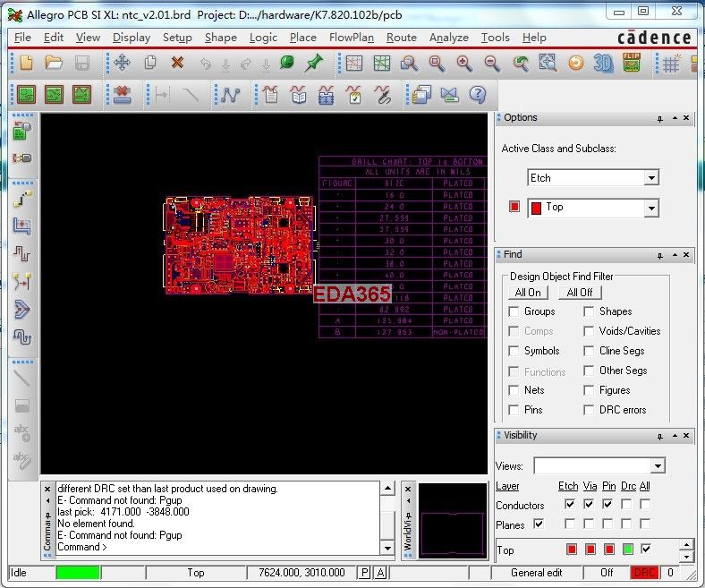
Task: Expand the Top subclass dropdown
Action: 650,208
